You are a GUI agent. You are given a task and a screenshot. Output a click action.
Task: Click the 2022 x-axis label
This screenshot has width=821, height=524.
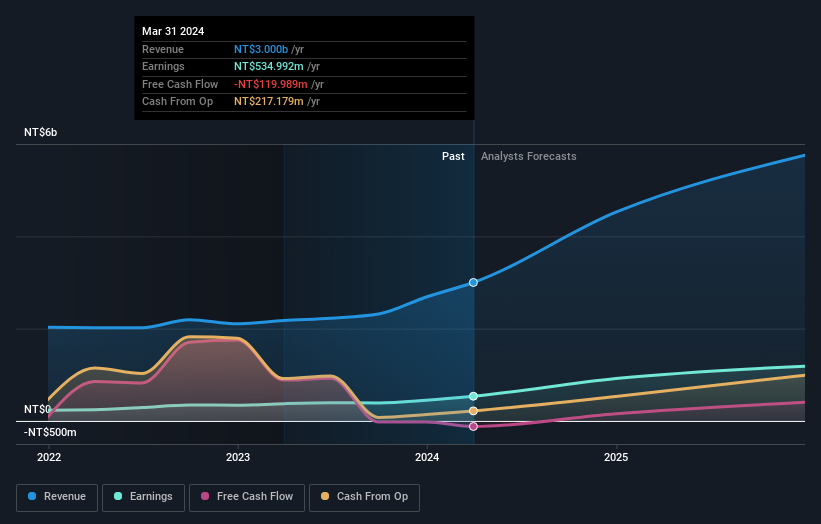point(49,457)
